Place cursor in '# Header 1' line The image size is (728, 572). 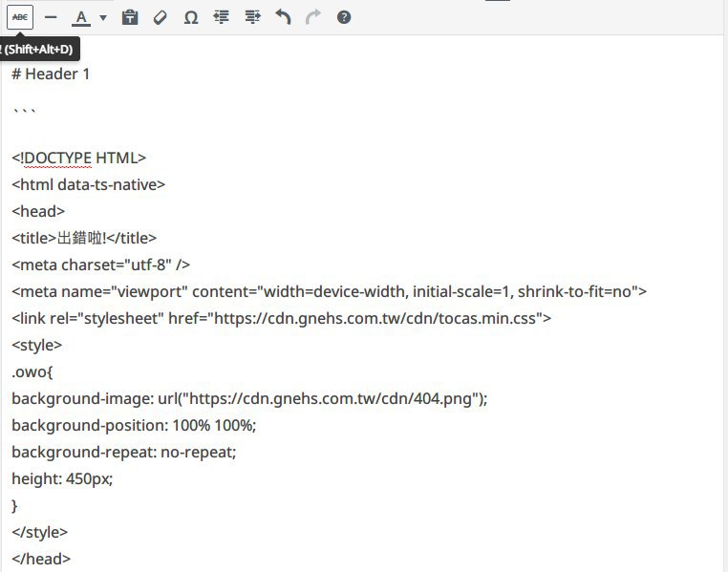(x=50, y=74)
